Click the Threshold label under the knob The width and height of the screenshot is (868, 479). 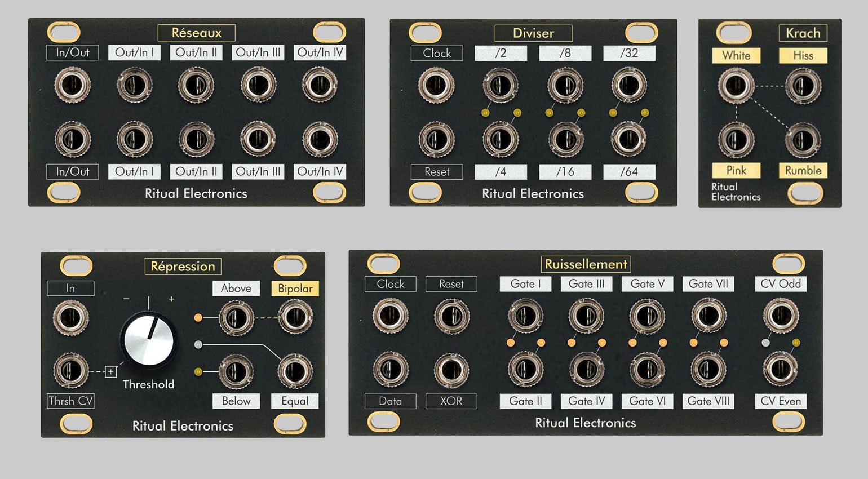point(148,384)
